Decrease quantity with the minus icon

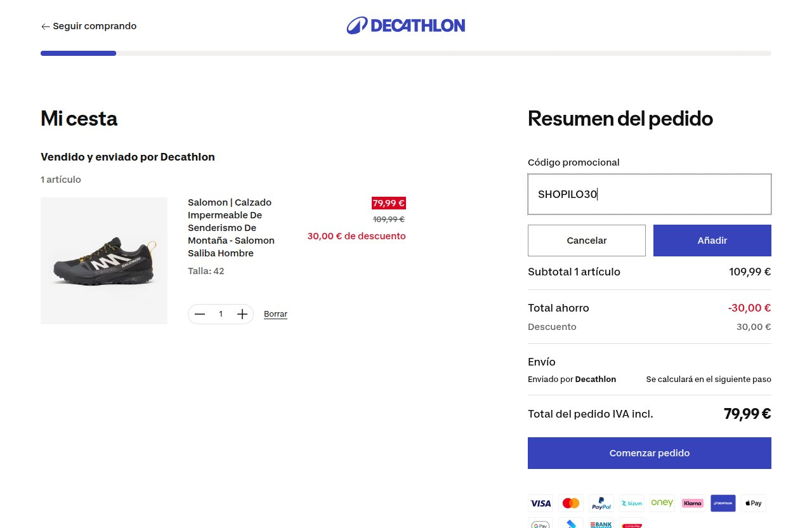point(200,314)
